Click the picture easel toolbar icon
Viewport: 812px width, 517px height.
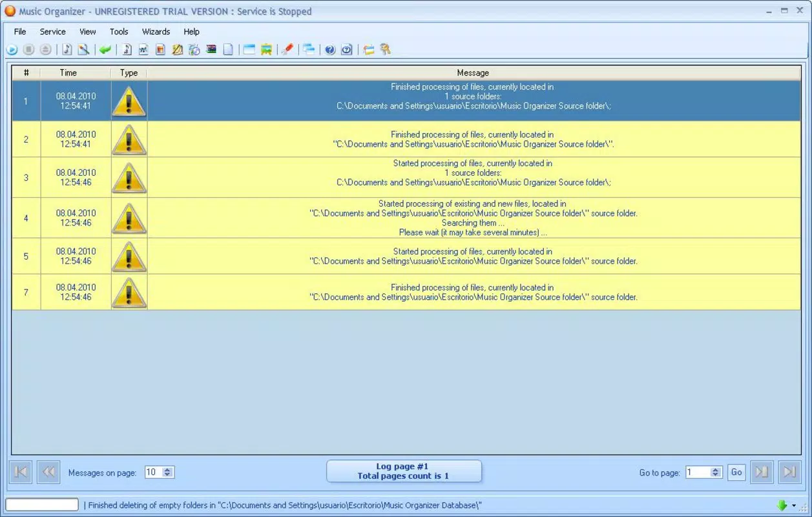tap(266, 50)
